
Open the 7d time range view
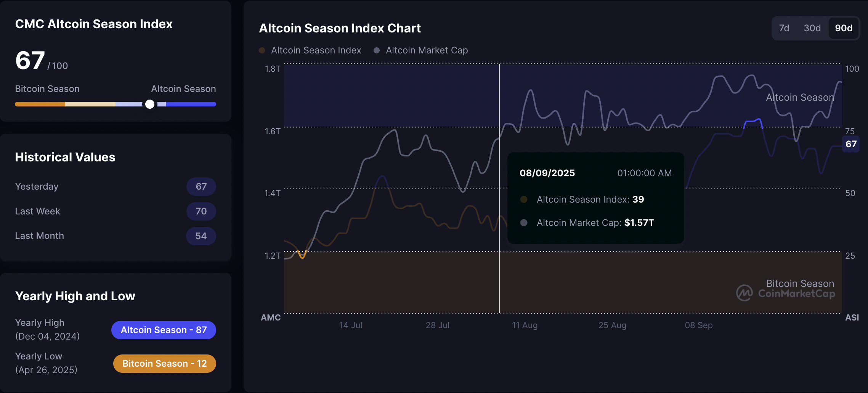(x=784, y=28)
